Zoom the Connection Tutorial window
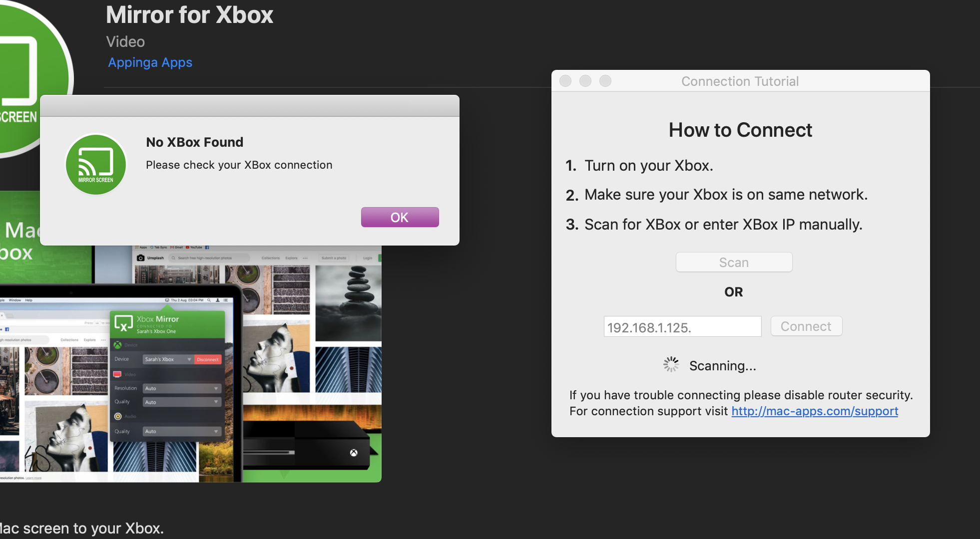This screenshot has height=539, width=980. coord(605,81)
